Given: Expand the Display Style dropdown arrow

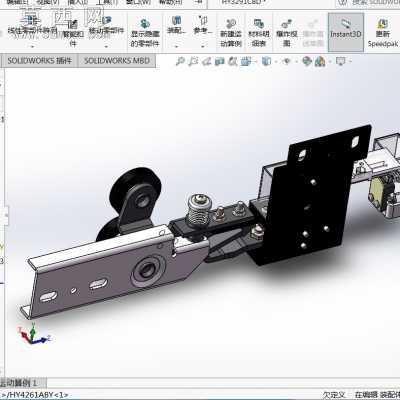Looking at the screenshot, I should [276, 62].
